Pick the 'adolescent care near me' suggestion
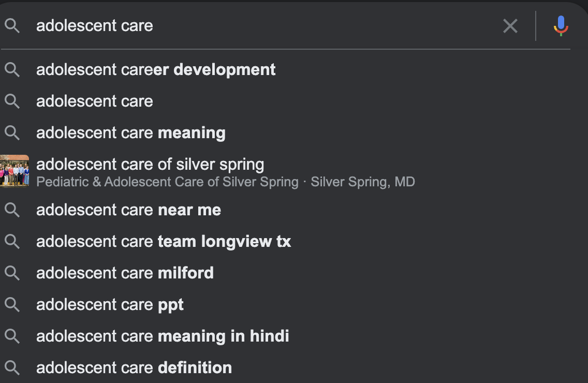588x383 pixels. point(128,210)
